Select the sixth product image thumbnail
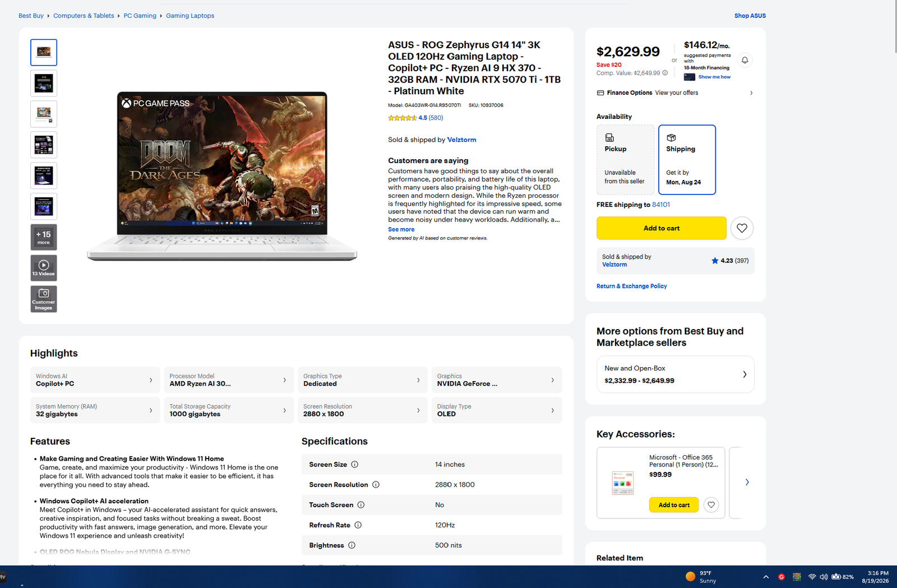Screen dimensions: 897x588 [x=44, y=206]
